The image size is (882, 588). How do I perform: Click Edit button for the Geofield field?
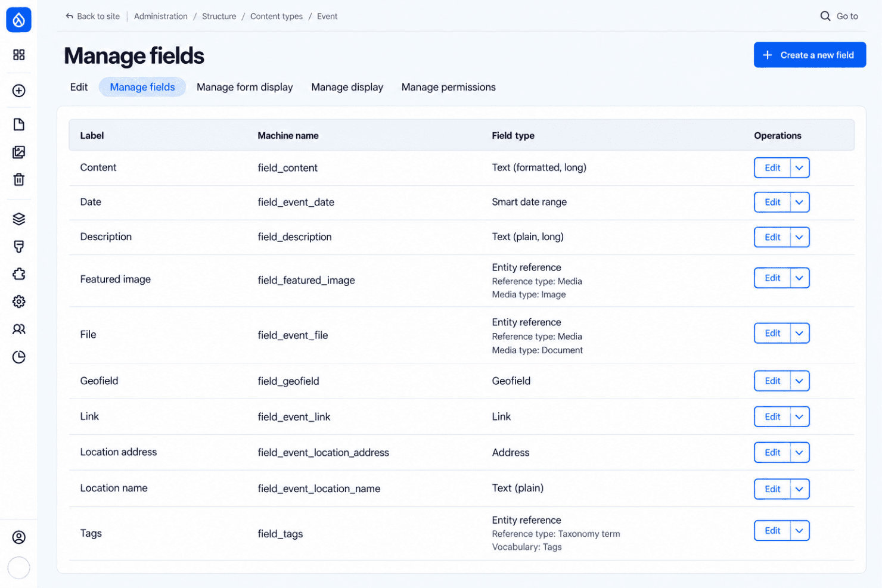(772, 381)
